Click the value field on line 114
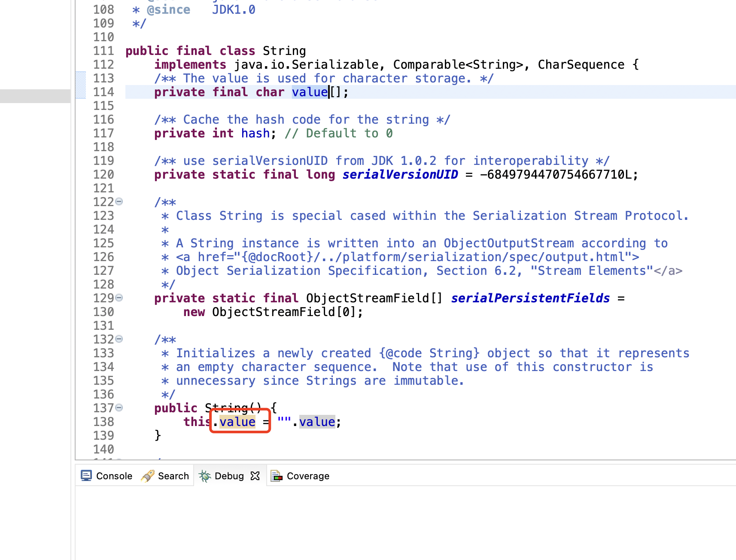This screenshot has height=560, width=736. 309,92
